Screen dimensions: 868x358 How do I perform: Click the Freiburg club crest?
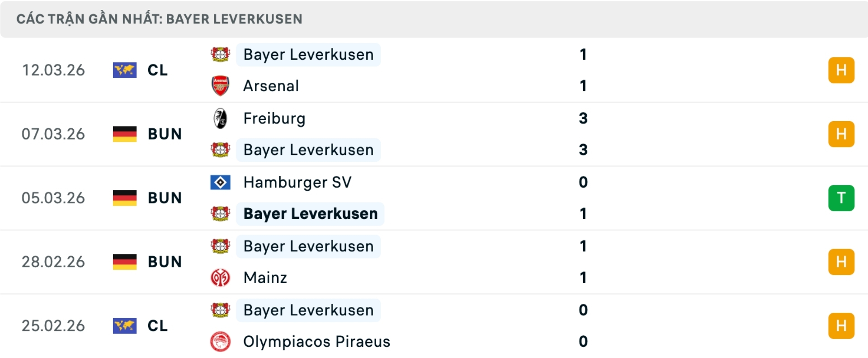tap(220, 118)
